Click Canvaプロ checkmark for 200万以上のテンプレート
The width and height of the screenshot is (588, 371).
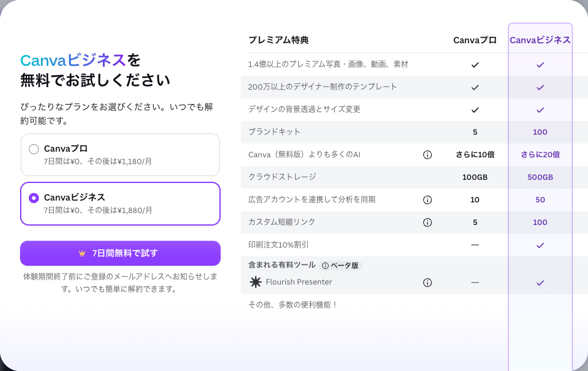[475, 87]
